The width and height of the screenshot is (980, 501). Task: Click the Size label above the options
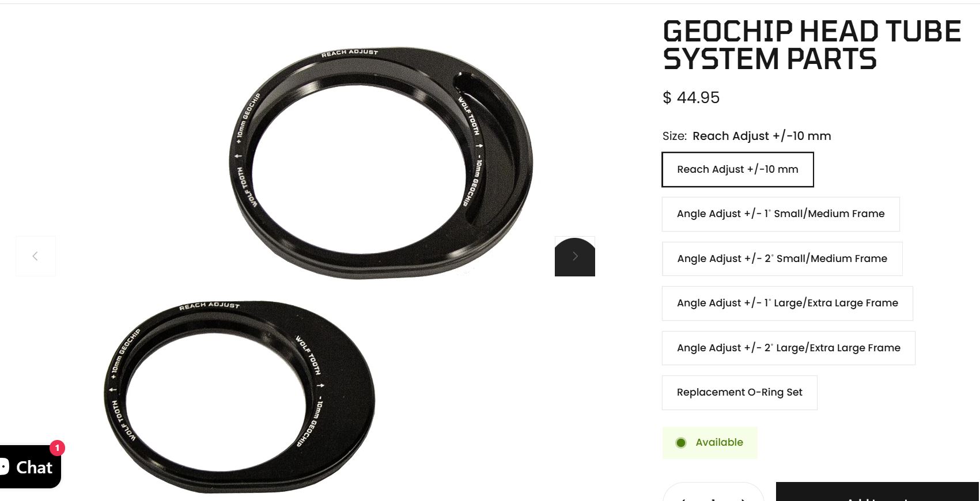click(675, 136)
